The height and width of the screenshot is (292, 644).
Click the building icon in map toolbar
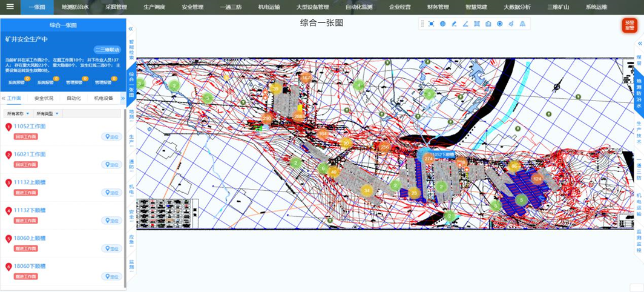click(x=488, y=24)
